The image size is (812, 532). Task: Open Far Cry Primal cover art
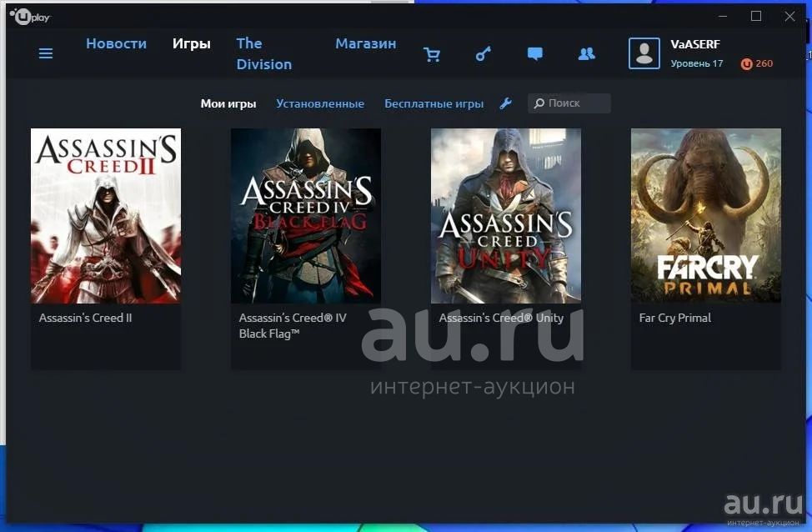pyautogui.click(x=706, y=215)
